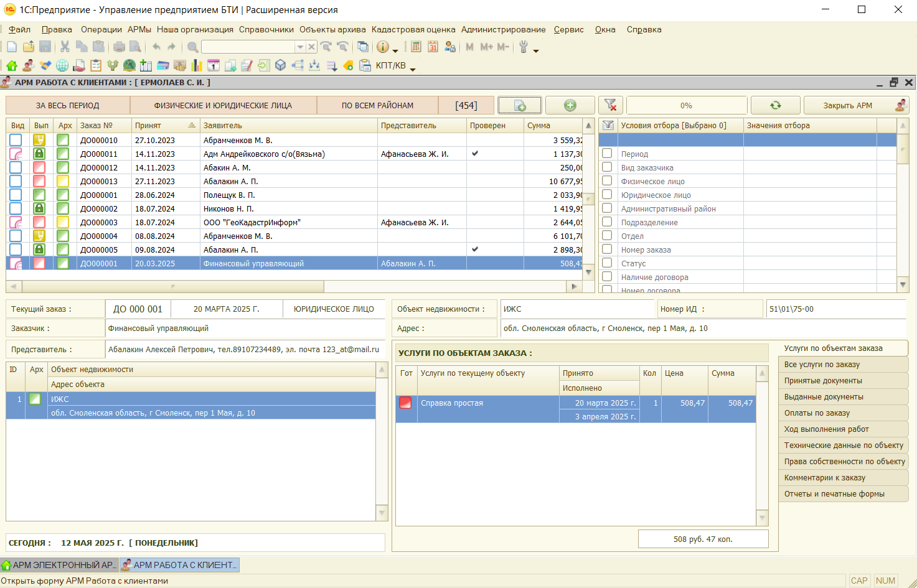The image size is (917, 588).
Task: Check the Вид заказчика filter checkbox
Action: (607, 167)
